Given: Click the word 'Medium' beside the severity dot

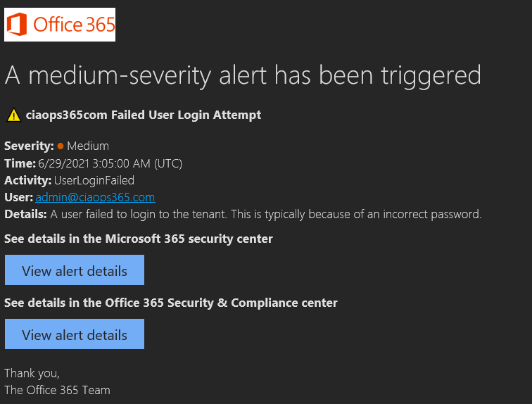Looking at the screenshot, I should click(88, 146).
